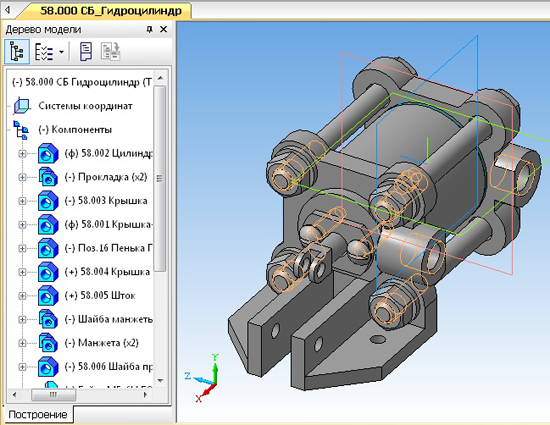This screenshot has width=550, height=425.
Task: Select the (-) Манжета (x2) row
Action: point(101,343)
